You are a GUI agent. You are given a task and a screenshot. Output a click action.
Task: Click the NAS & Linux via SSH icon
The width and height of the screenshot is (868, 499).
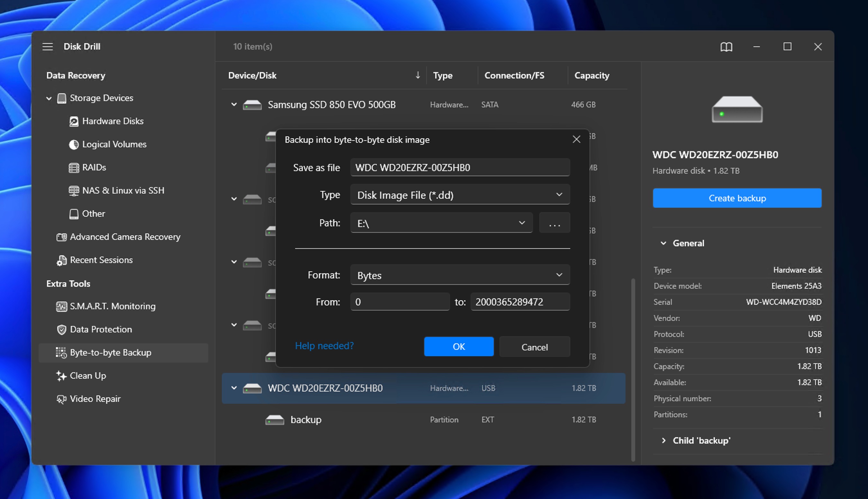[74, 191]
